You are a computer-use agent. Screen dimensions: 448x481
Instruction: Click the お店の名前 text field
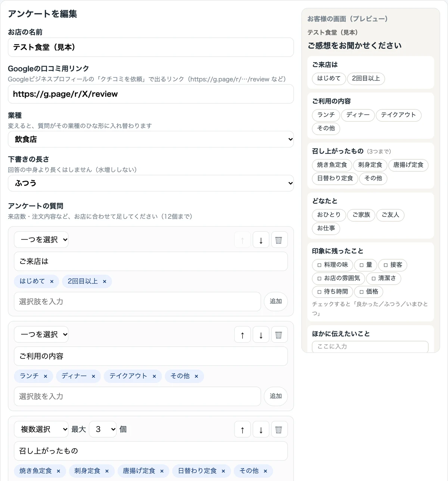tap(151, 47)
